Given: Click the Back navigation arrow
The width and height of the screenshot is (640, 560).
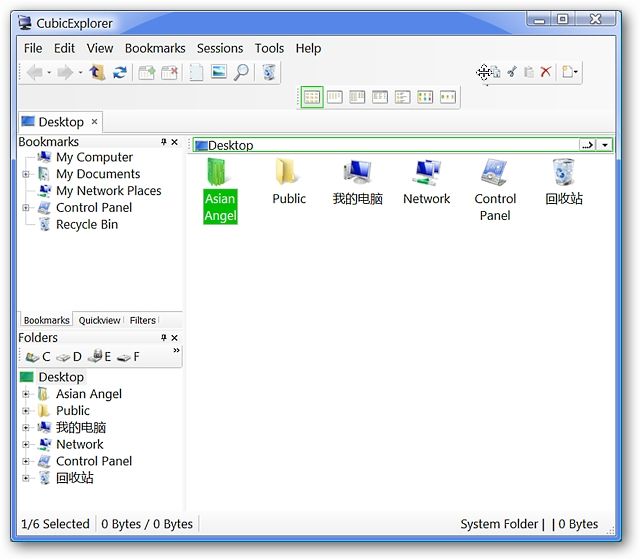Looking at the screenshot, I should (x=35, y=73).
